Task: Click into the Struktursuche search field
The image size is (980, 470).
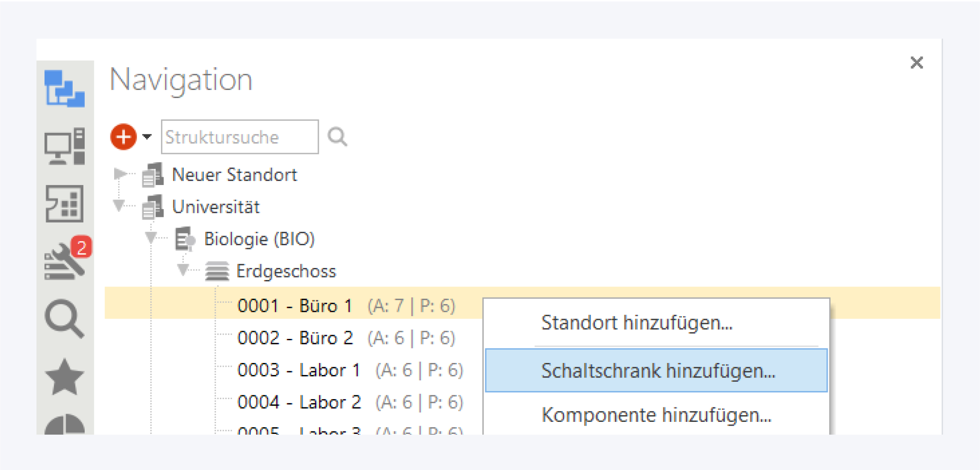Action: pyautogui.click(x=240, y=137)
